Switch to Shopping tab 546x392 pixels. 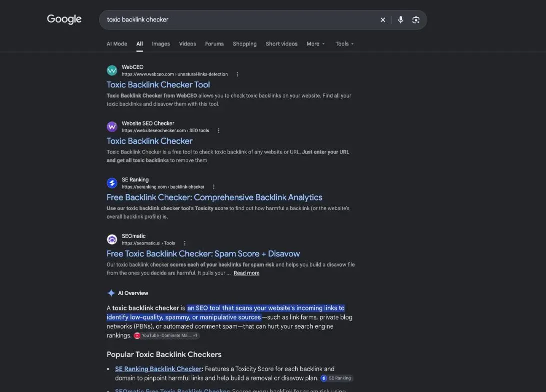click(244, 44)
